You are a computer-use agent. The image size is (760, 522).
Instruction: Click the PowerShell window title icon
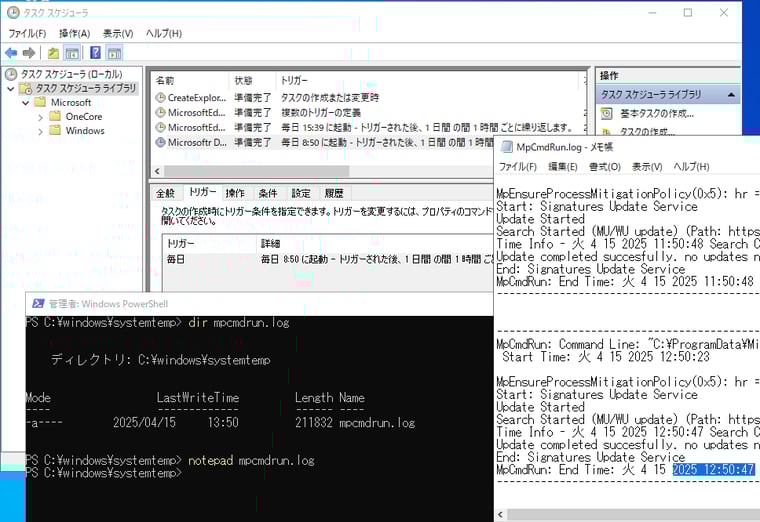pos(38,304)
